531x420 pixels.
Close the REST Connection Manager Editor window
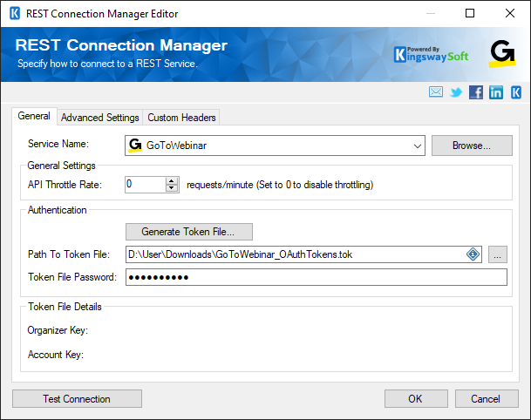tap(510, 13)
